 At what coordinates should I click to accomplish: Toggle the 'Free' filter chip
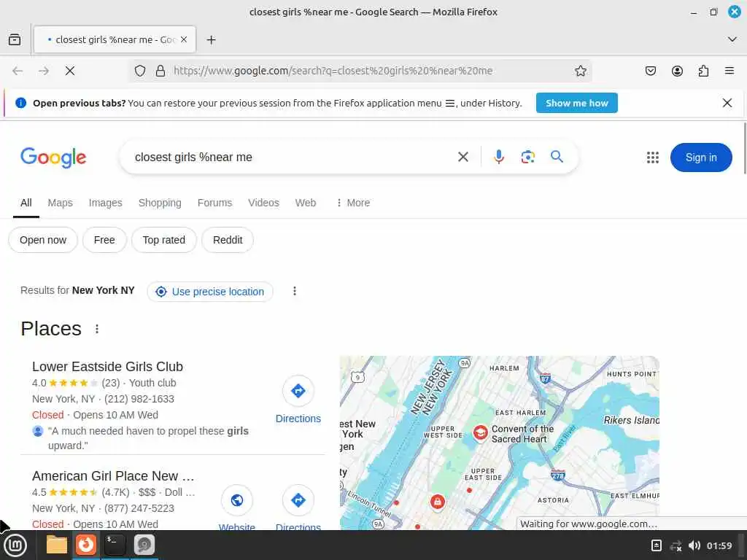coord(104,240)
